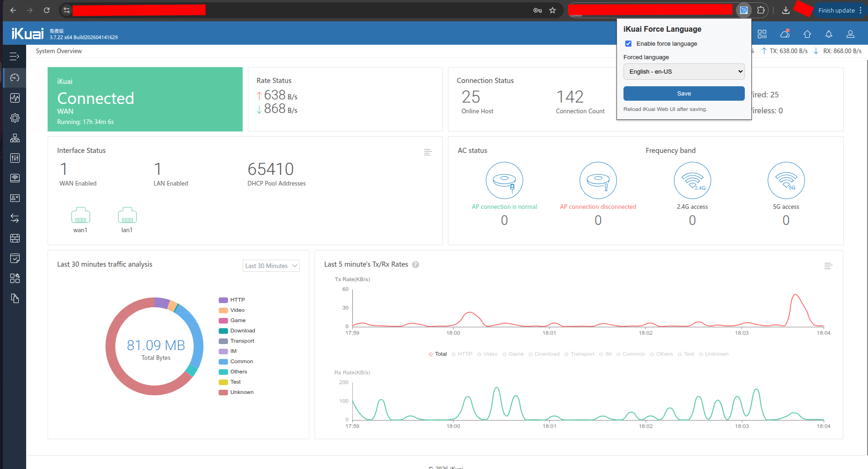
Task: Open the Forced language dropdown
Action: (x=684, y=72)
